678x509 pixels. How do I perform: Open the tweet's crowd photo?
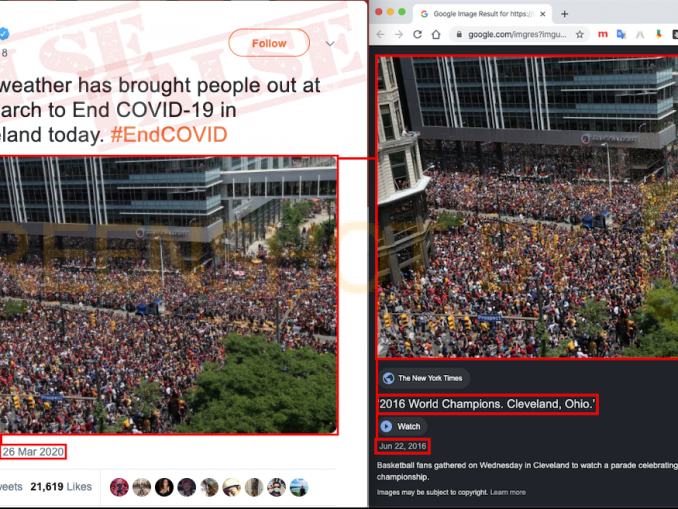click(168, 295)
